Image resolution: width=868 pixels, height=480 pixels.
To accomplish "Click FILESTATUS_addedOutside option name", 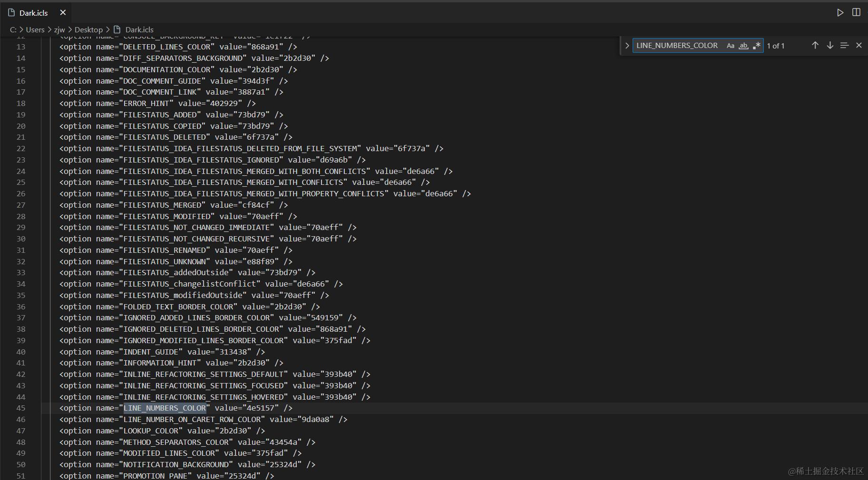I will coord(176,272).
